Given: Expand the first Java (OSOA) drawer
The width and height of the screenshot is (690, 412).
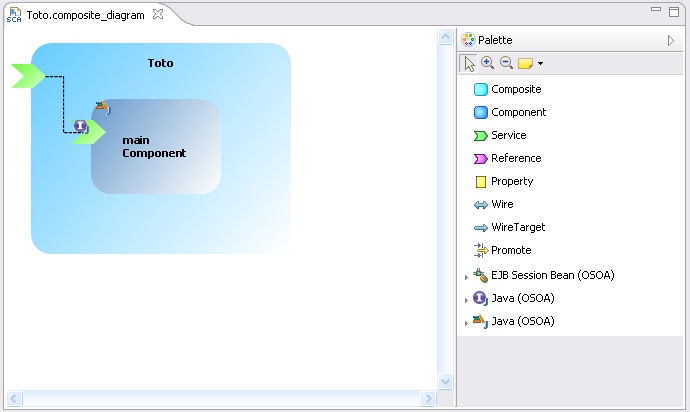Looking at the screenshot, I should tap(465, 299).
